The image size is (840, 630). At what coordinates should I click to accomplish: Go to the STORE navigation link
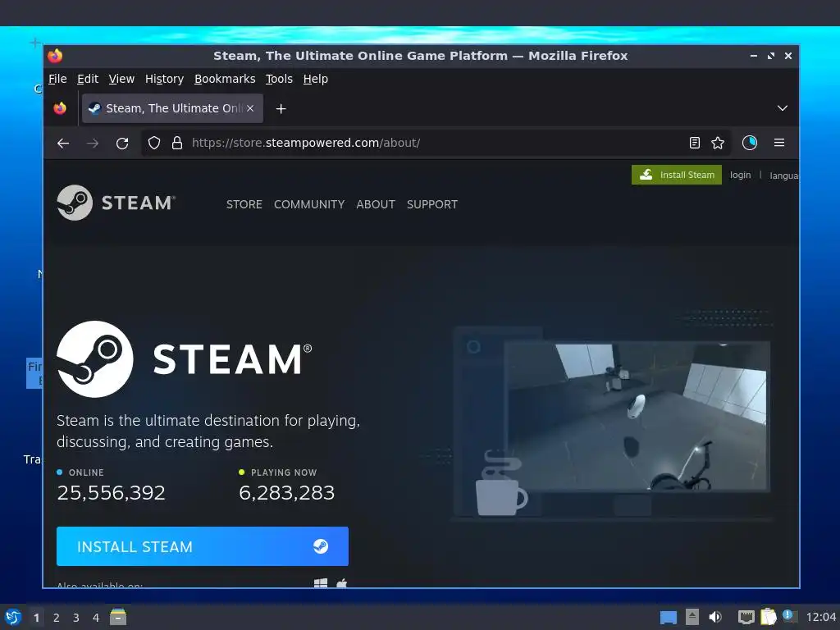coord(244,204)
